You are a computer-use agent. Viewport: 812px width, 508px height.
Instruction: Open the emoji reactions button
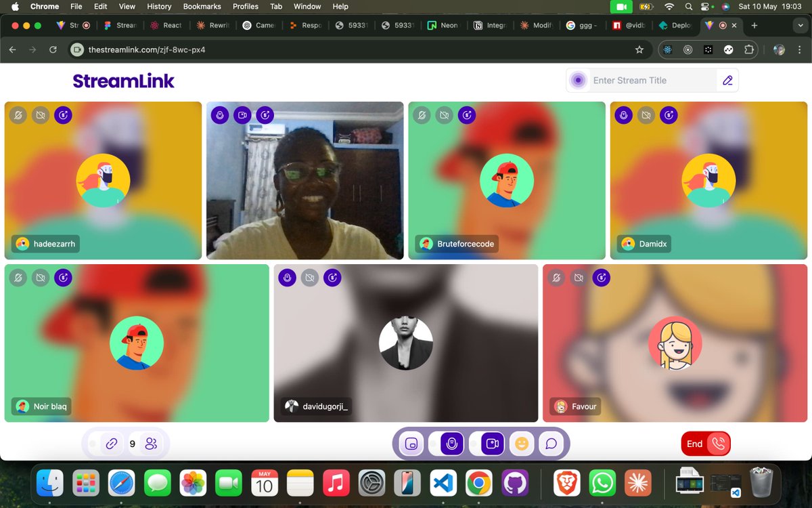click(x=521, y=444)
